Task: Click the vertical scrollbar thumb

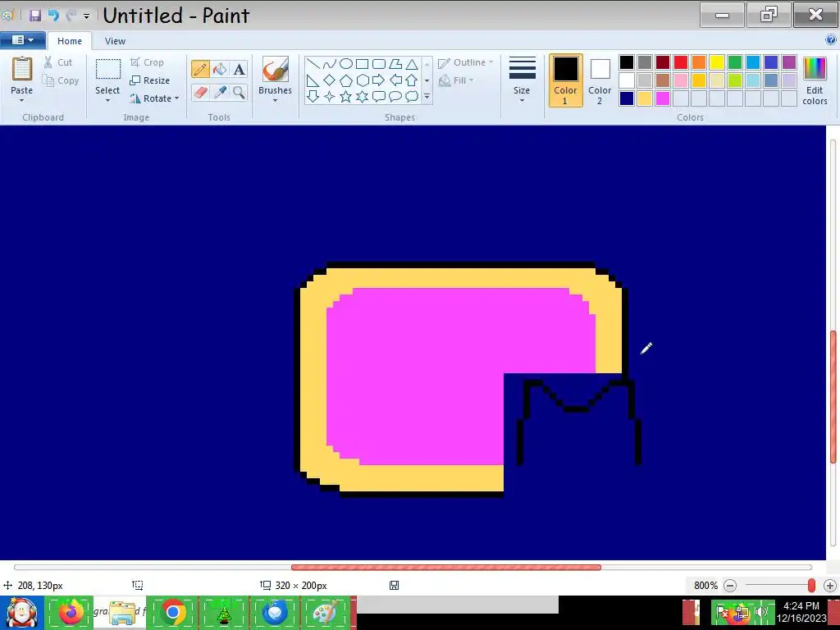Action: coord(833,396)
